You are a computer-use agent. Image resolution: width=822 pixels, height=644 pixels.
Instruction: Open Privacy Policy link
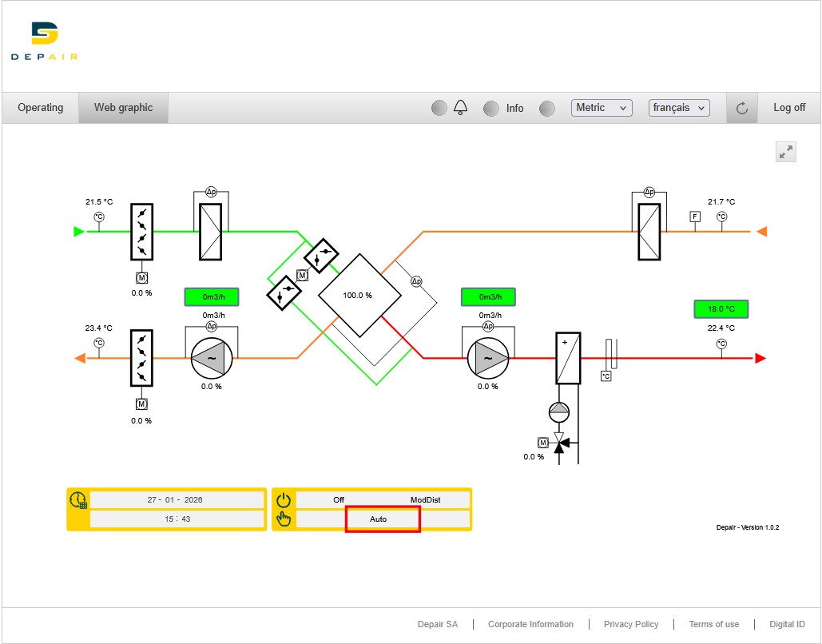tap(631, 624)
